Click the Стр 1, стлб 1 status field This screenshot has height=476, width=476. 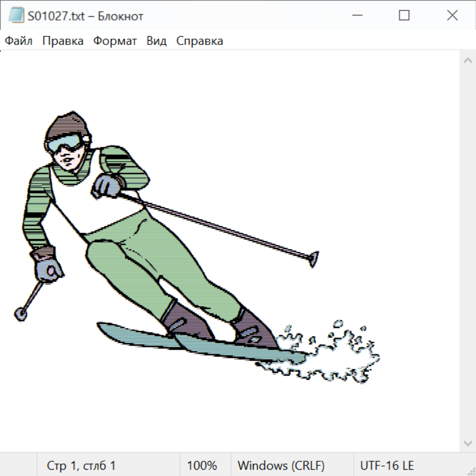pos(81,465)
